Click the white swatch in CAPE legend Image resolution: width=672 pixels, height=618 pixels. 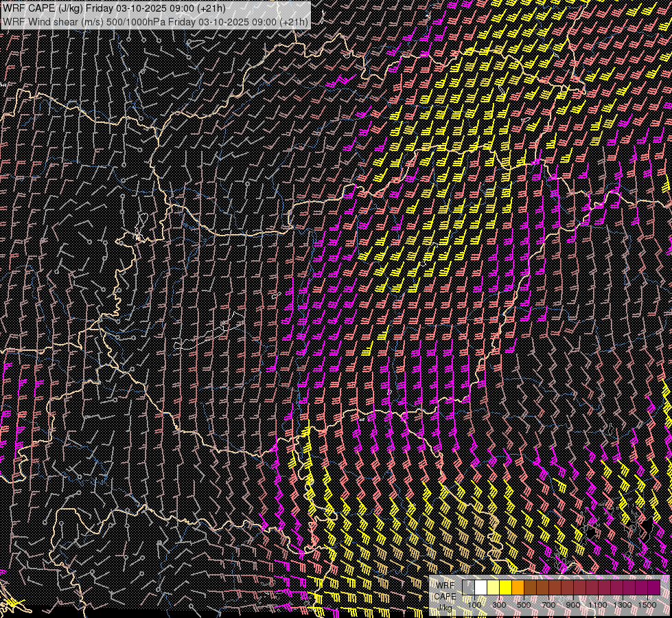(481, 588)
